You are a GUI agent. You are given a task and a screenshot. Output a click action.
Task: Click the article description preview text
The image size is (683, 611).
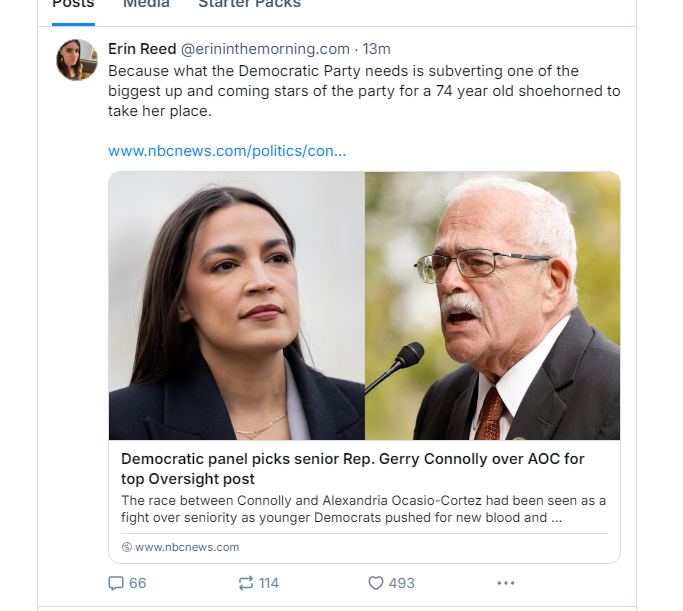363,509
